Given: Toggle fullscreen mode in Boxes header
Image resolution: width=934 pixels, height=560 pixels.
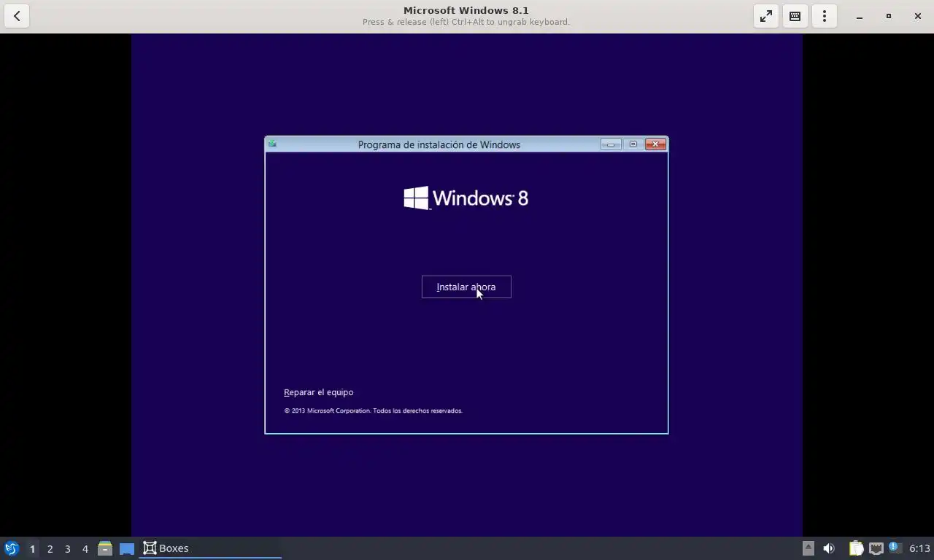Looking at the screenshot, I should pyautogui.click(x=766, y=16).
